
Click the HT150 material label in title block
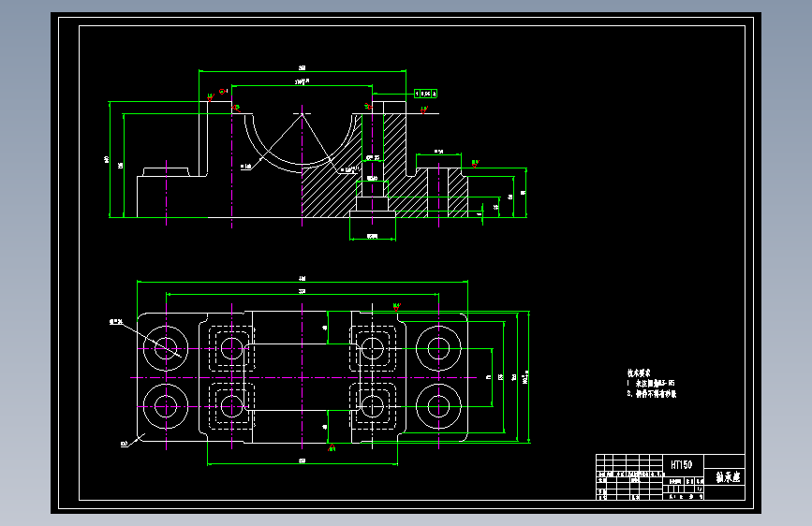(x=681, y=465)
